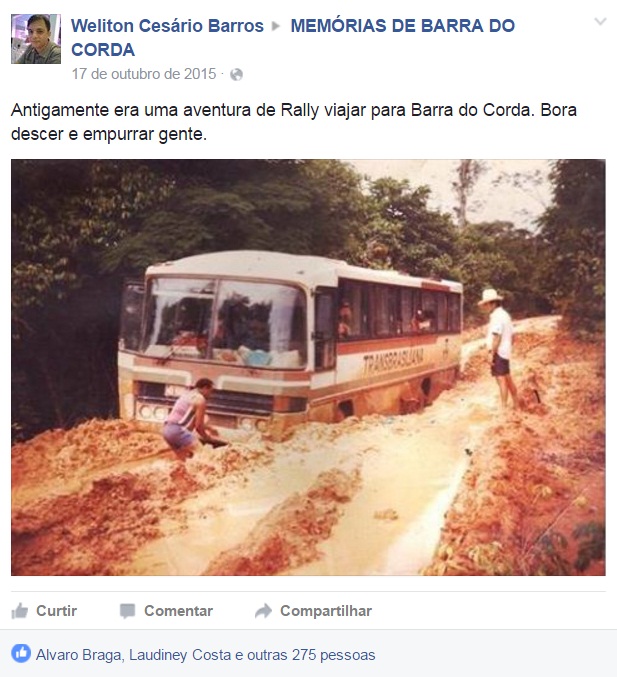This screenshot has height=677, width=617.
Task: Click the post text about Rally adventure
Action: (294, 122)
